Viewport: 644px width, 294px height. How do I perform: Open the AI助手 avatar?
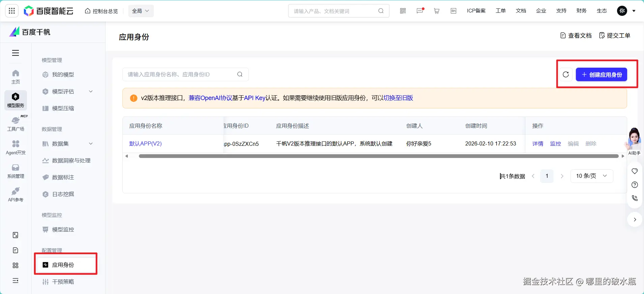pyautogui.click(x=634, y=141)
